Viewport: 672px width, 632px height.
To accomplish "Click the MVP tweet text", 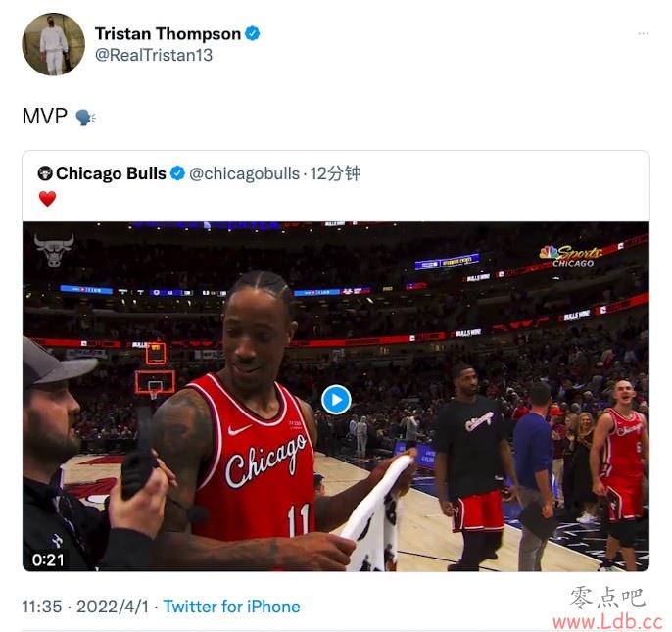I will tap(45, 117).
